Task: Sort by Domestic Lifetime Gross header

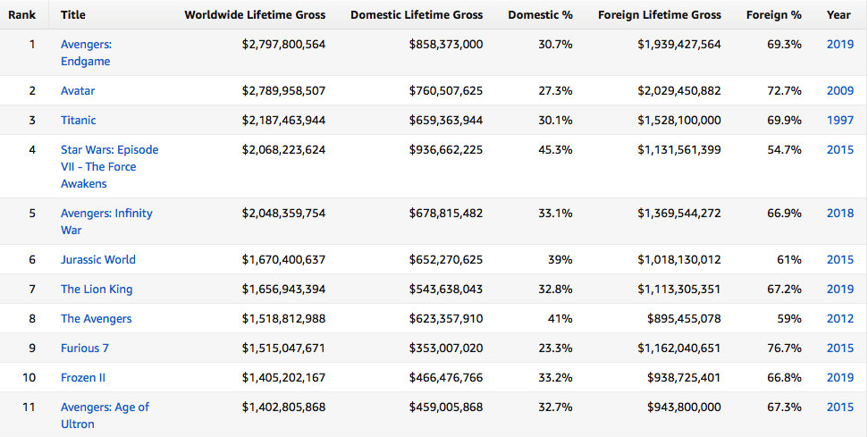Action: 417,14
